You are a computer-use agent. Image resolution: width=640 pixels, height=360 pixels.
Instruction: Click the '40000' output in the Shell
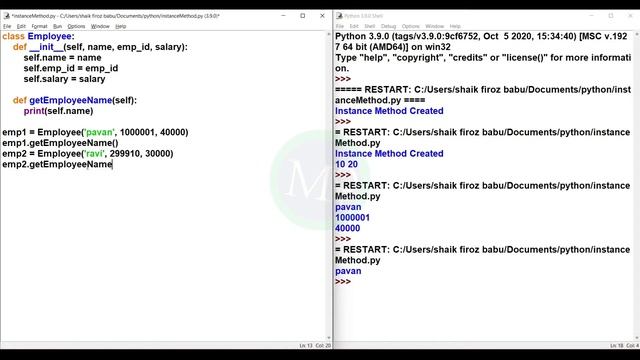pos(347,228)
